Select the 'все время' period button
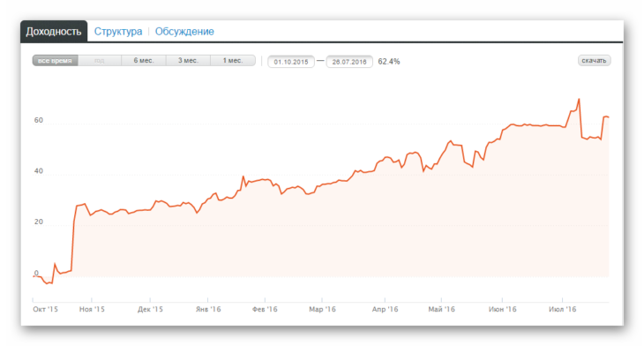 pos(55,60)
